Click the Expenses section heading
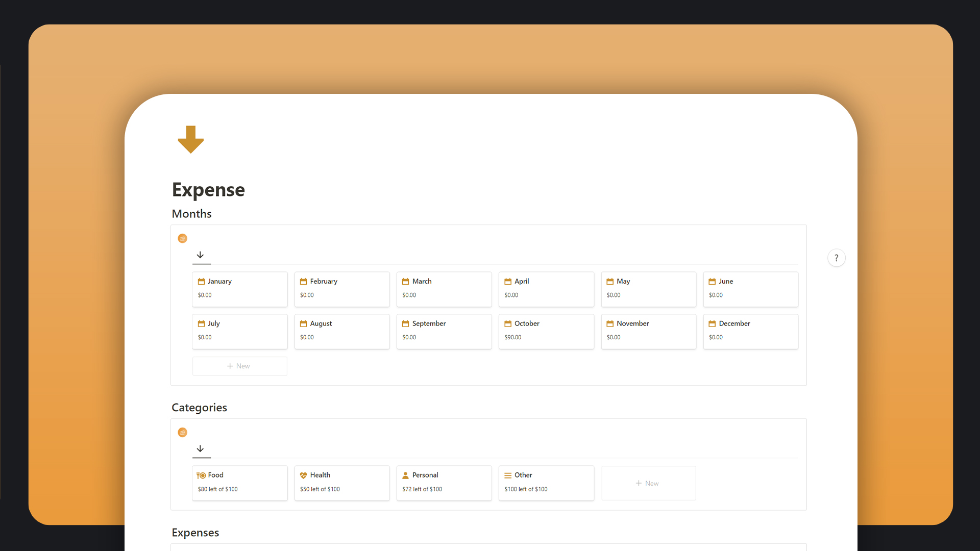The width and height of the screenshot is (980, 551). click(x=195, y=532)
